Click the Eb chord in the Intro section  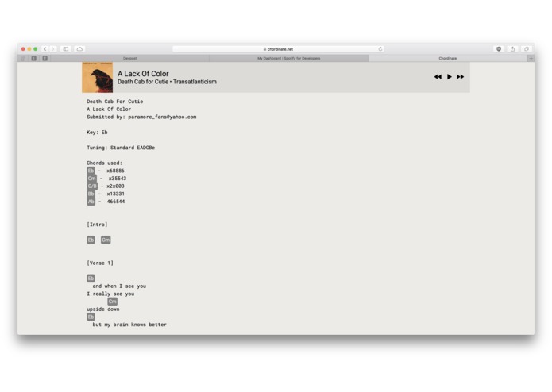click(91, 240)
